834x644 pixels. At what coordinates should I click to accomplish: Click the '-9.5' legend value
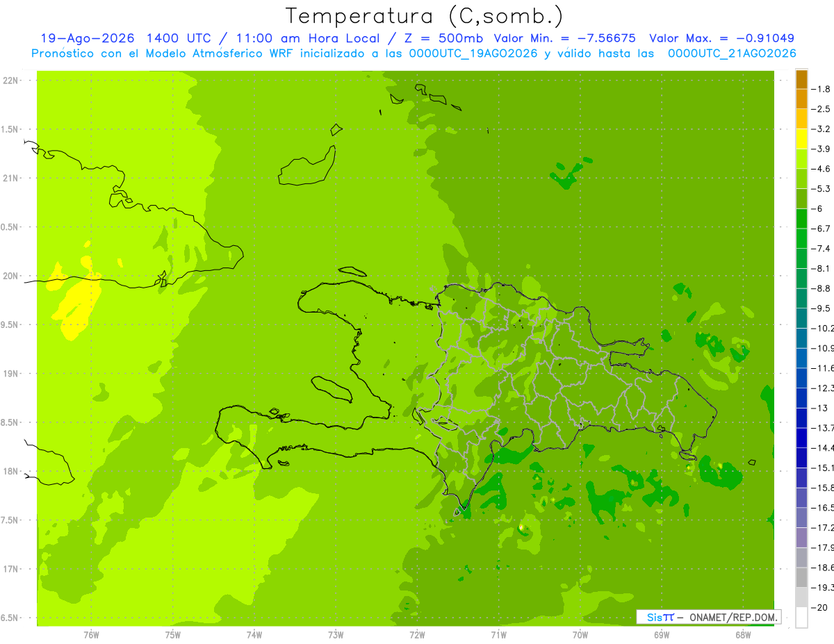click(821, 308)
